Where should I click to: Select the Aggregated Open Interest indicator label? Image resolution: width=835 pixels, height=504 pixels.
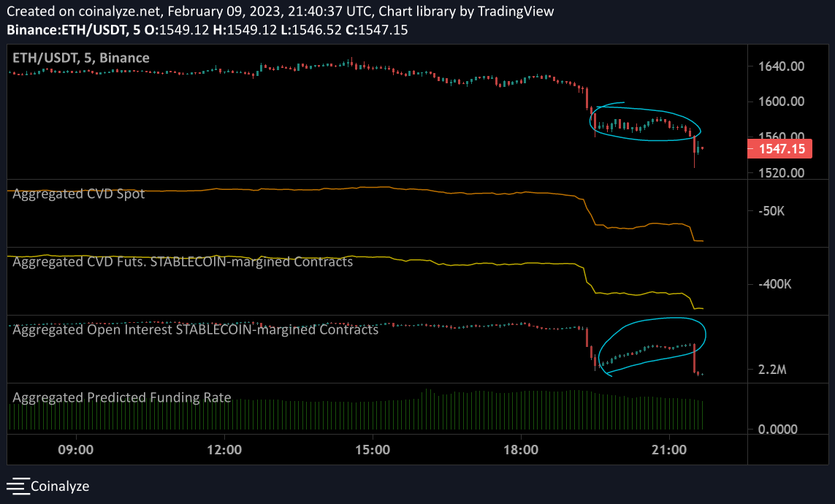[195, 329]
